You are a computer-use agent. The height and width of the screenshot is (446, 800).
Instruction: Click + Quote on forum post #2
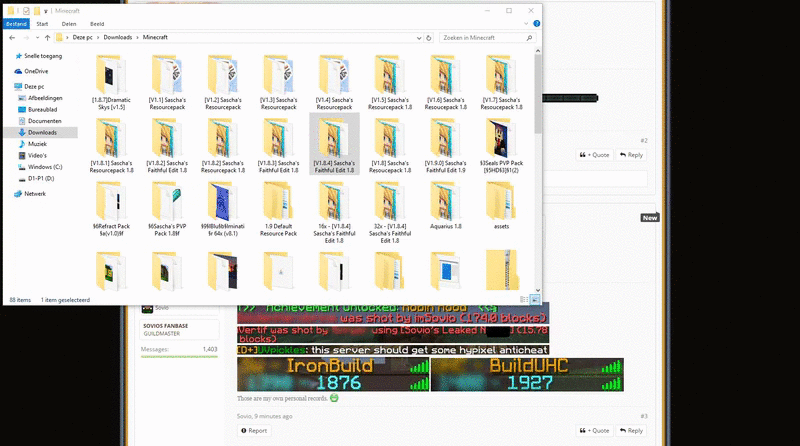(594, 155)
